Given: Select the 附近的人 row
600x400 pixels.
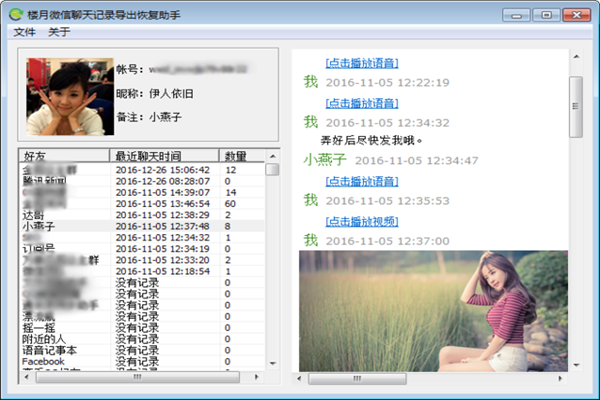Looking at the screenshot, I should 142,339.
